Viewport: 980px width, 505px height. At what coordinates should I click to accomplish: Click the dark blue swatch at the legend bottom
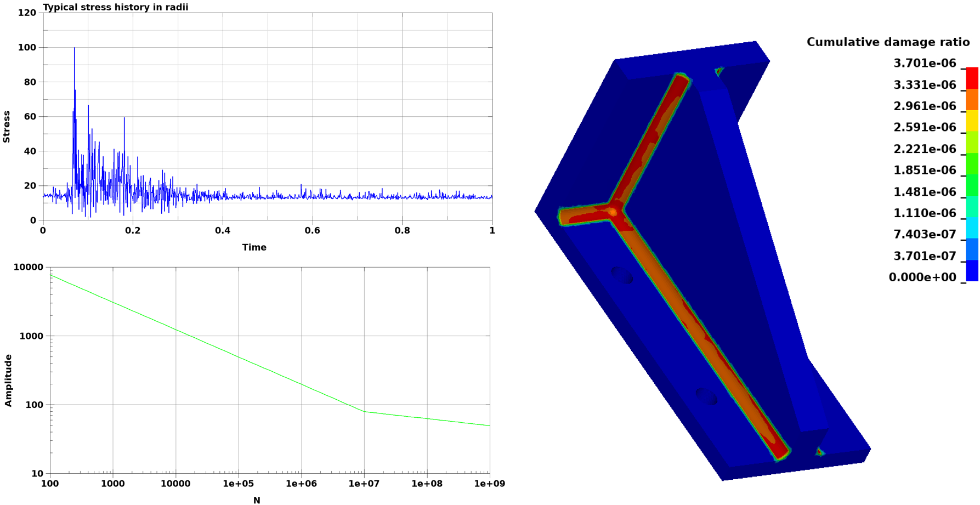(x=972, y=270)
